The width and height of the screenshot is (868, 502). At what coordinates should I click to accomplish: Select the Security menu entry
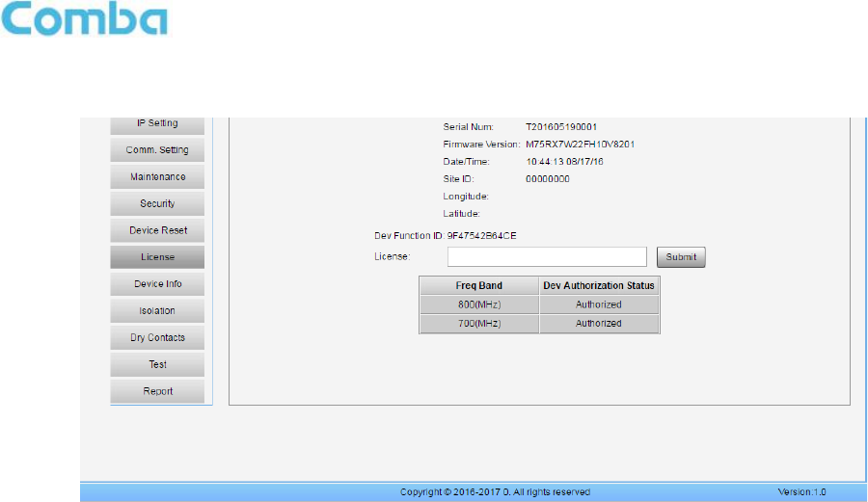point(157,203)
